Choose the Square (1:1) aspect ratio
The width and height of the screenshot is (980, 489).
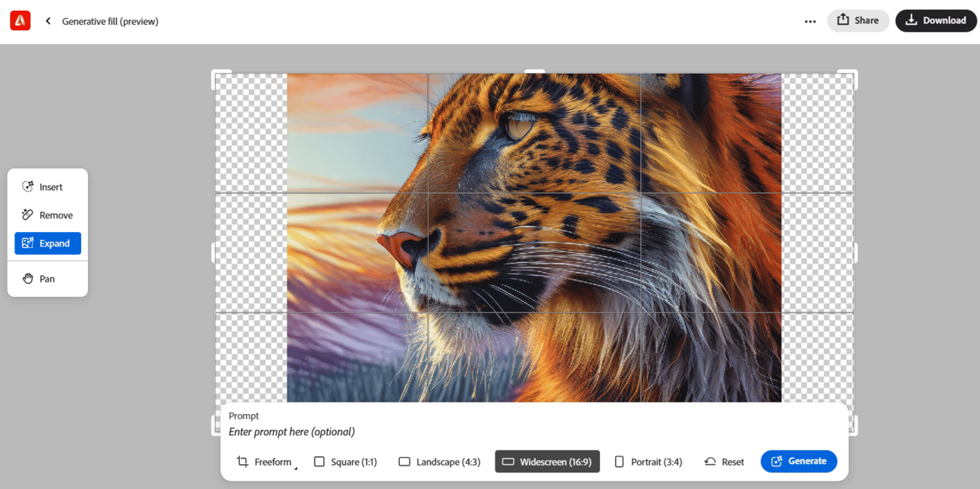pos(345,462)
